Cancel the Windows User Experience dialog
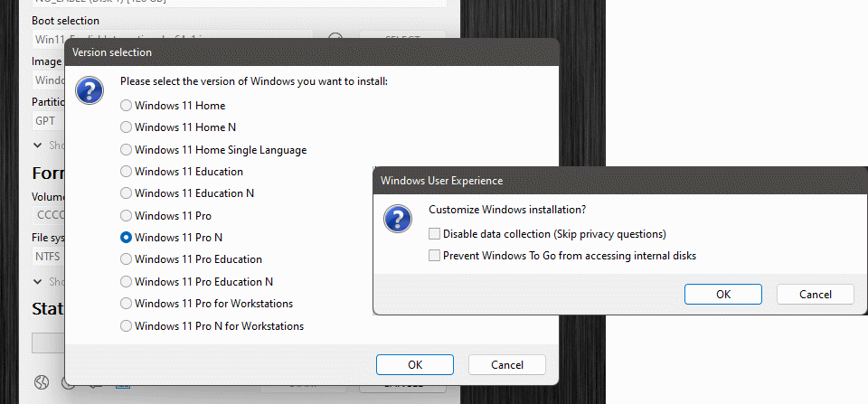The width and height of the screenshot is (868, 404). tap(816, 295)
